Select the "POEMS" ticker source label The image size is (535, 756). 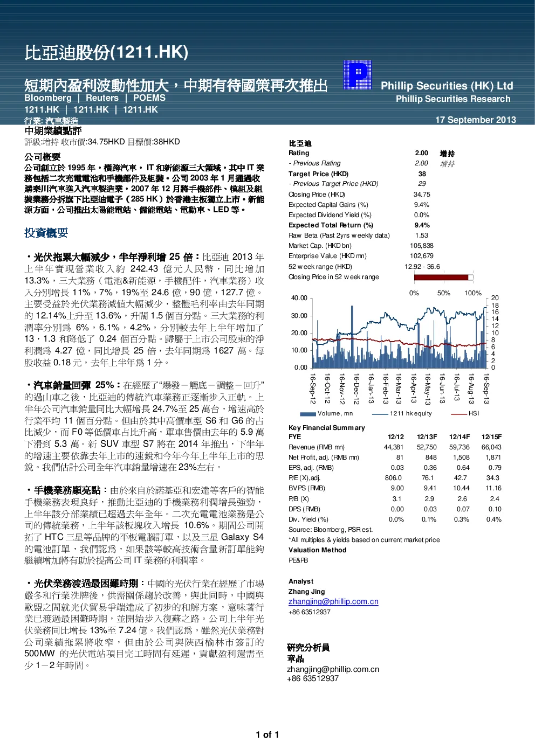tap(149, 98)
